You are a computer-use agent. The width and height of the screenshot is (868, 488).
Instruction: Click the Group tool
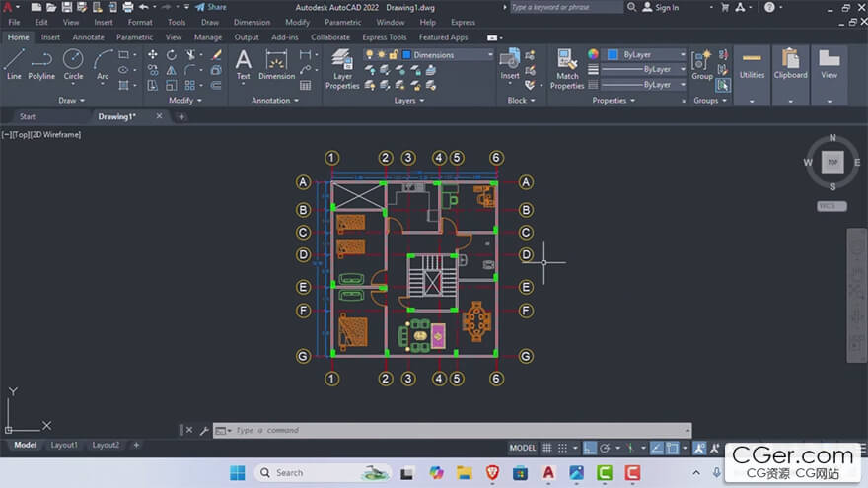tap(702, 65)
